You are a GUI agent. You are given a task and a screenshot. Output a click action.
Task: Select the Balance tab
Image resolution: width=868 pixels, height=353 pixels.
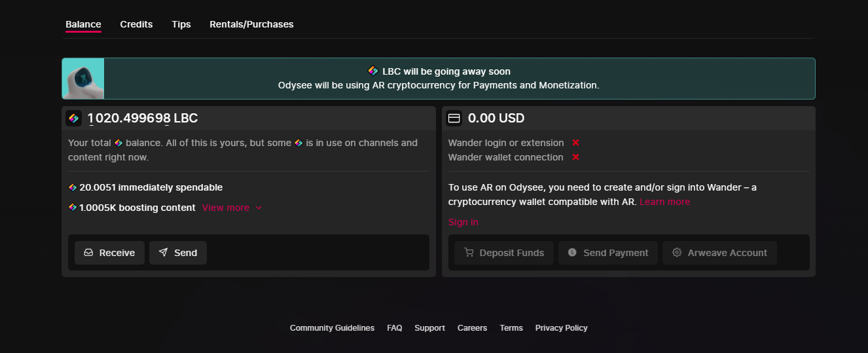click(x=83, y=24)
